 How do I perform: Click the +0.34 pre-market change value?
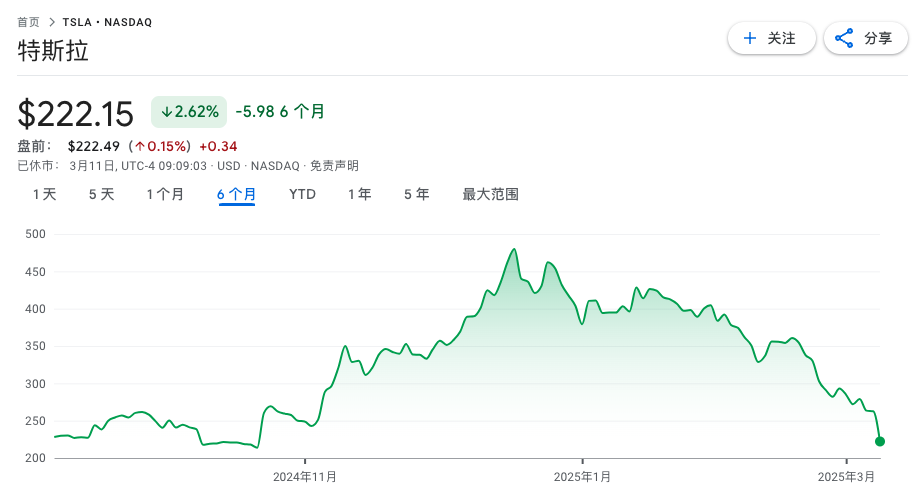point(218,146)
